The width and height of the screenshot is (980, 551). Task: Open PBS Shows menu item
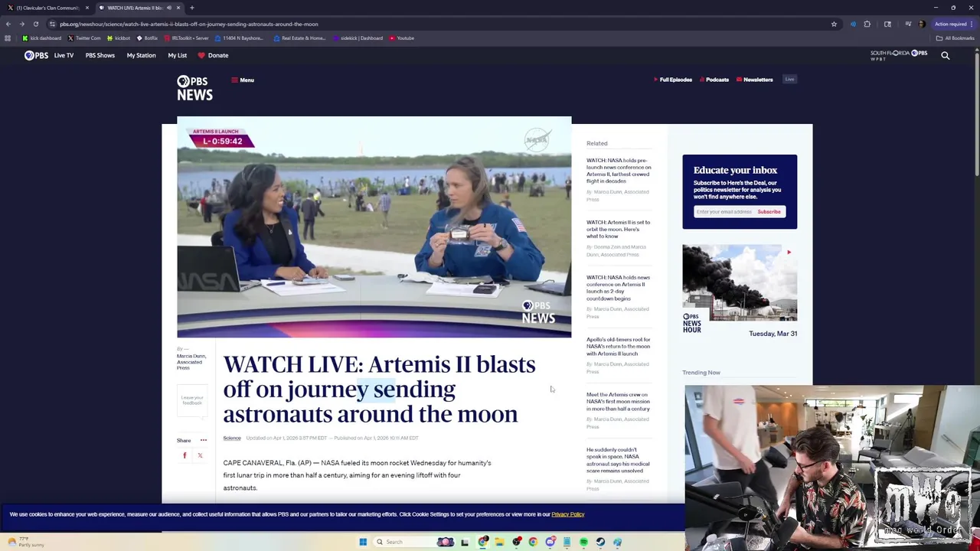[100, 55]
